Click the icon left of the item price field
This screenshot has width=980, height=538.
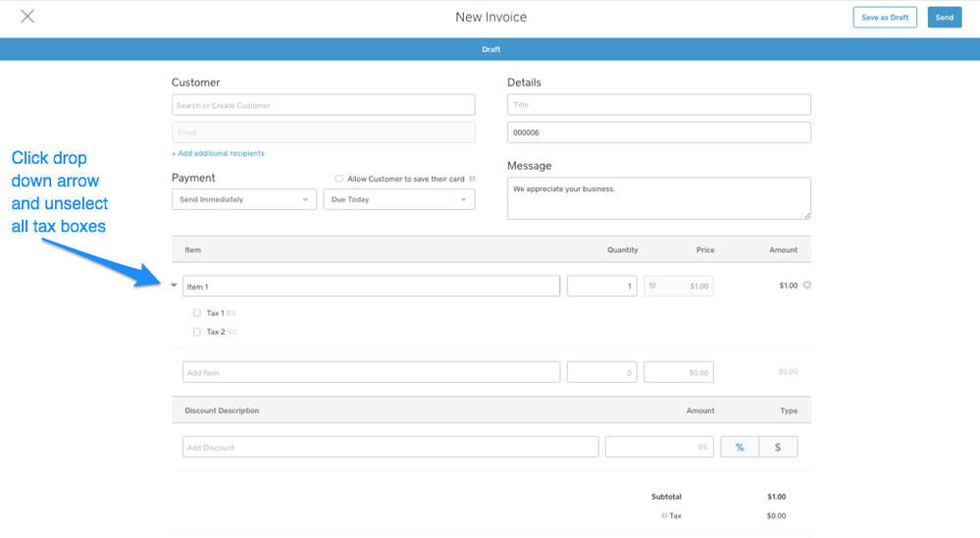pos(652,287)
